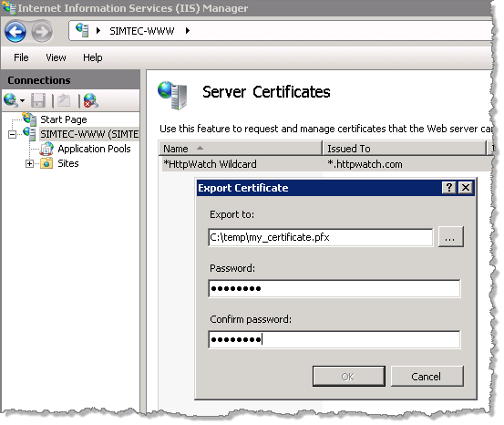Open the View menu

[56, 57]
